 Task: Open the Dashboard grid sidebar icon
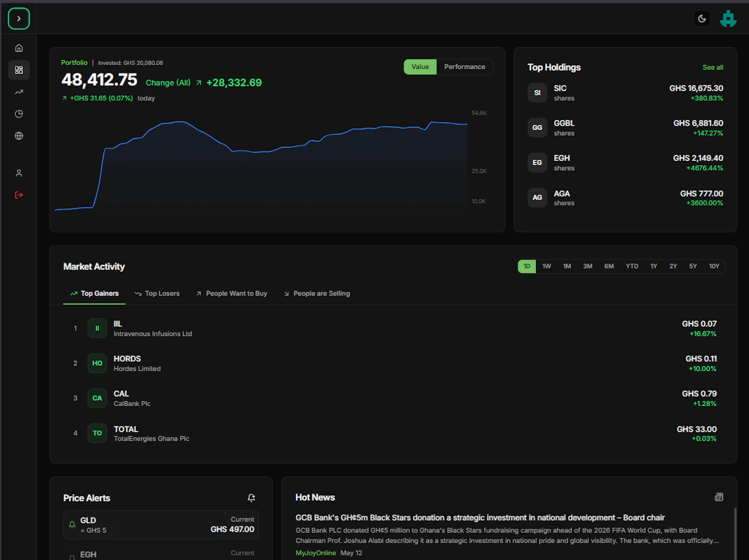coord(19,70)
